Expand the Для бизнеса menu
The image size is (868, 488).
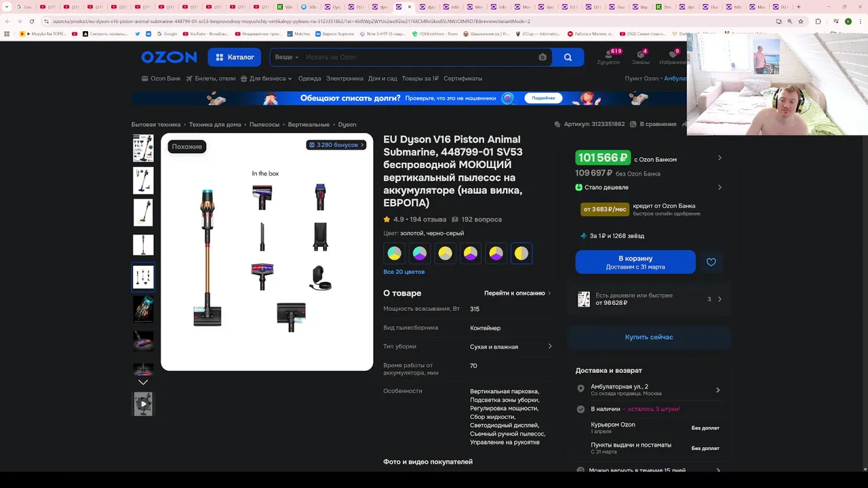[266, 79]
